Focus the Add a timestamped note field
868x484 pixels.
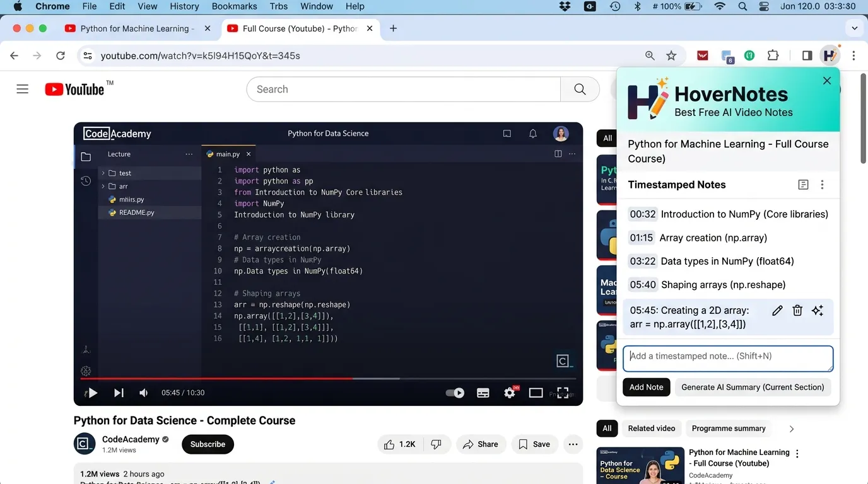[728, 359]
